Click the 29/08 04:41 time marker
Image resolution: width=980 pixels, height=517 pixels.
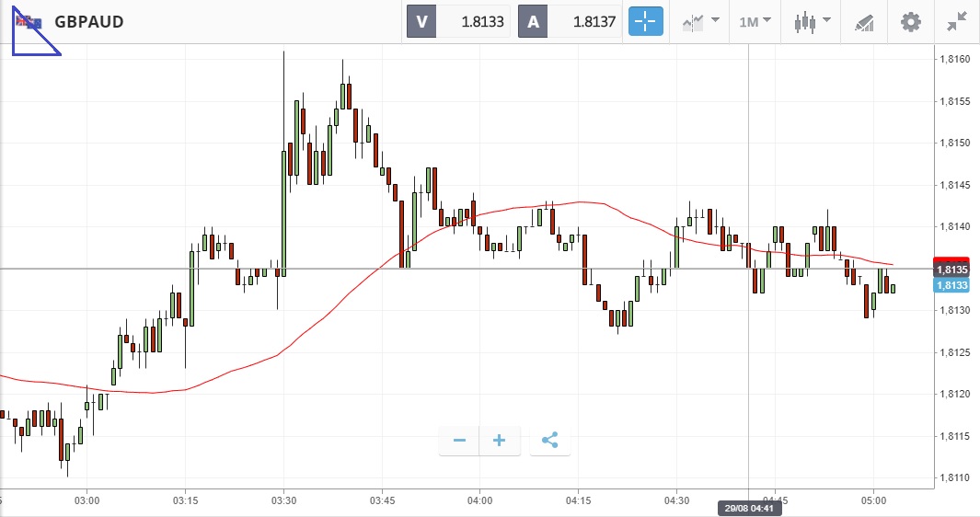pyautogui.click(x=748, y=509)
